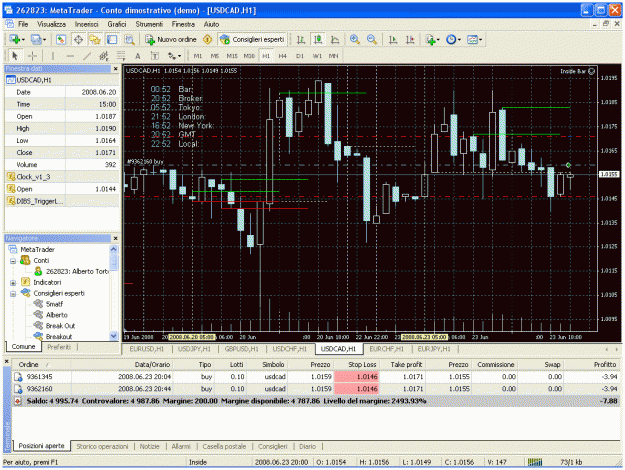625x470 pixels.
Task: Switch chart to candlesticks style
Action: [318, 39]
